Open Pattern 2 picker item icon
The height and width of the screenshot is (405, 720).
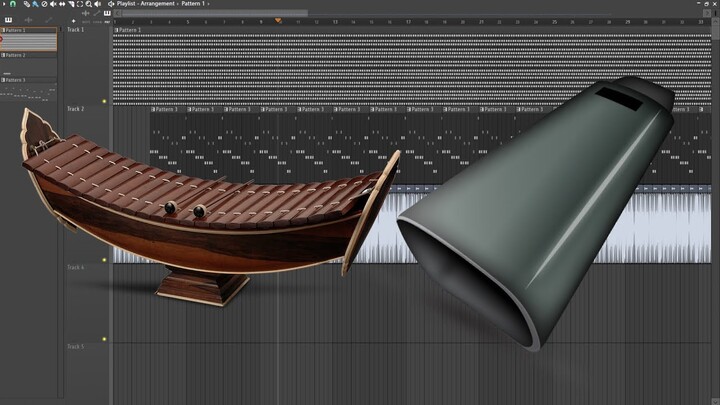pyautogui.click(x=3, y=55)
